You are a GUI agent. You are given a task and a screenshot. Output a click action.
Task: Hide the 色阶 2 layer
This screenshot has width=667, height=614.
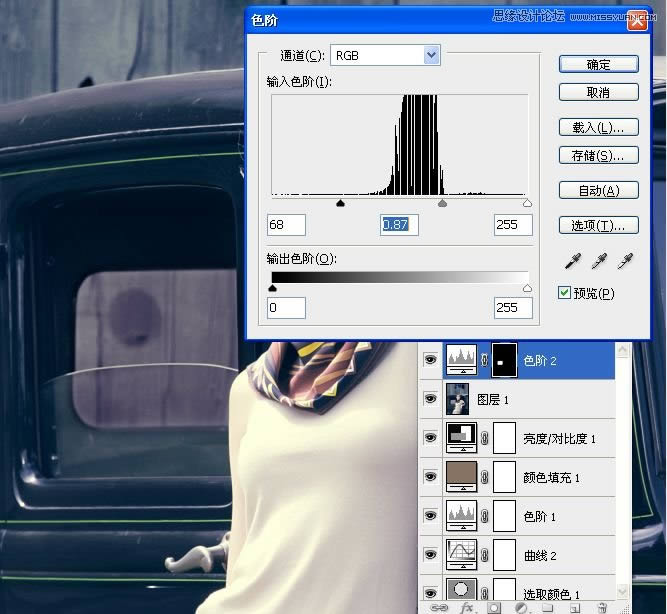(x=431, y=360)
